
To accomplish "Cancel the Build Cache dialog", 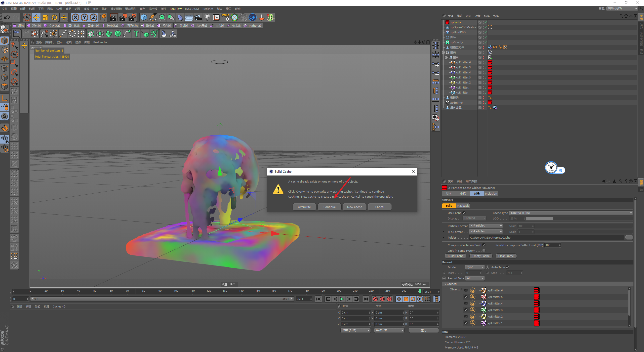I will pos(380,207).
